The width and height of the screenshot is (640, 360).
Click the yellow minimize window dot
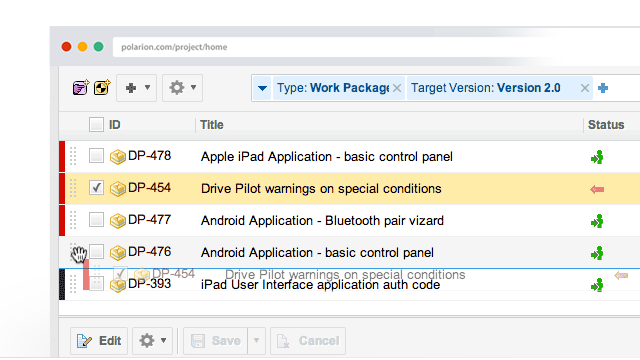click(82, 47)
